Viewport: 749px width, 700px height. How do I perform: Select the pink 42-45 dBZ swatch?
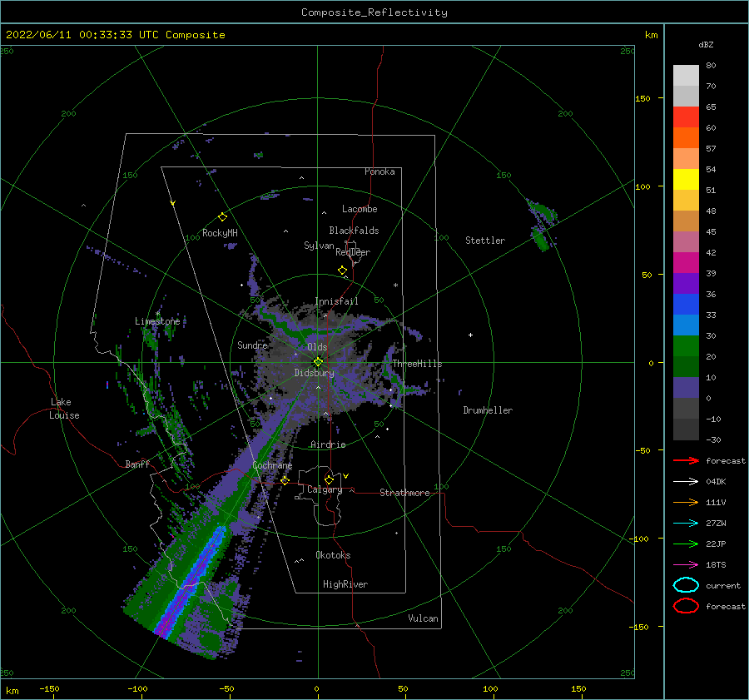point(686,242)
